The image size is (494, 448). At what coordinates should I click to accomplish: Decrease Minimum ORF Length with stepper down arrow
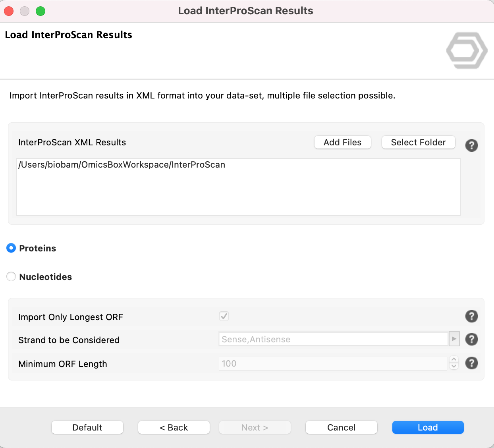click(x=454, y=366)
